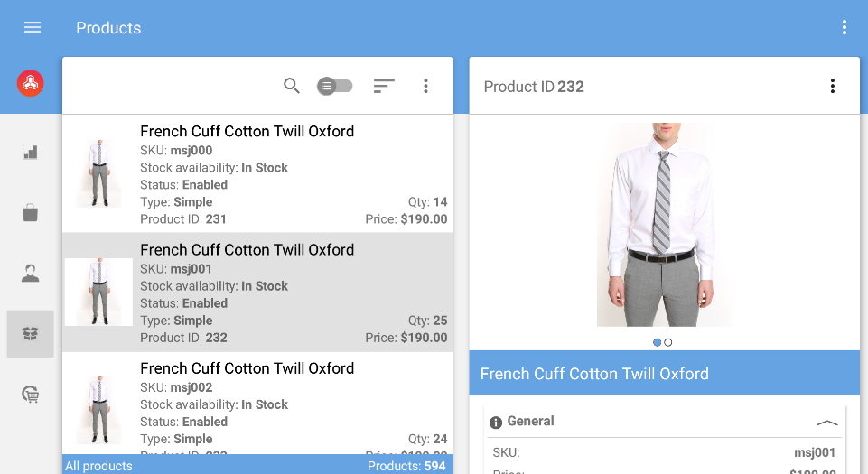Click the price of product 231

coord(406,219)
